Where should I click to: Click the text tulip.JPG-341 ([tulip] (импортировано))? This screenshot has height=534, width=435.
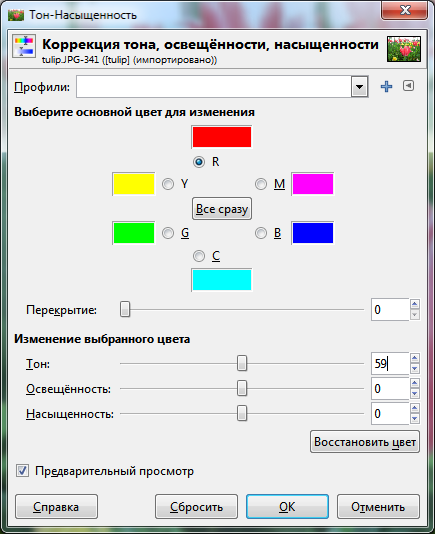coord(129,60)
